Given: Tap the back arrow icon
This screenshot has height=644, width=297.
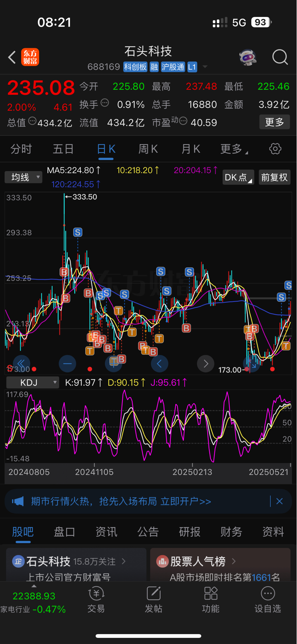Looking at the screenshot, I should [x=12, y=58].
